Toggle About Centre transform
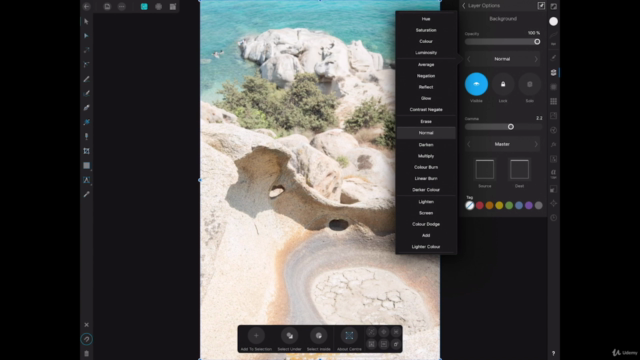 tap(349, 336)
